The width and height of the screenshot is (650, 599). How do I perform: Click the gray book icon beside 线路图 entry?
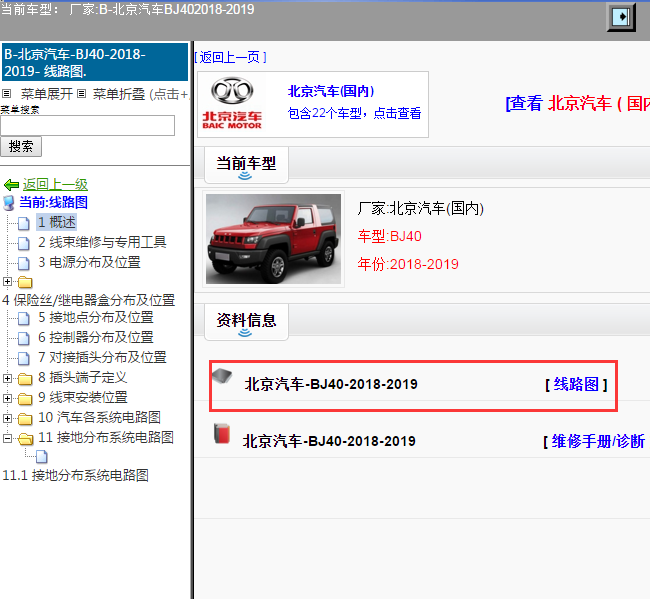(x=222, y=376)
